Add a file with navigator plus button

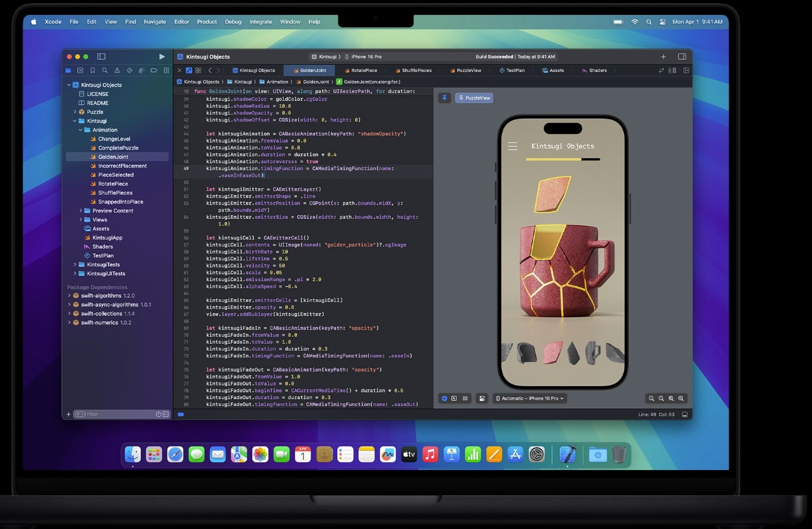[x=69, y=414]
